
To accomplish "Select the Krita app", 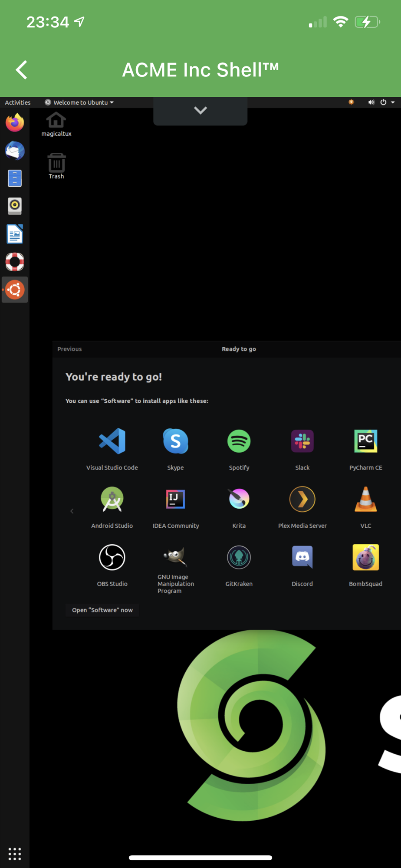I will 239,507.
